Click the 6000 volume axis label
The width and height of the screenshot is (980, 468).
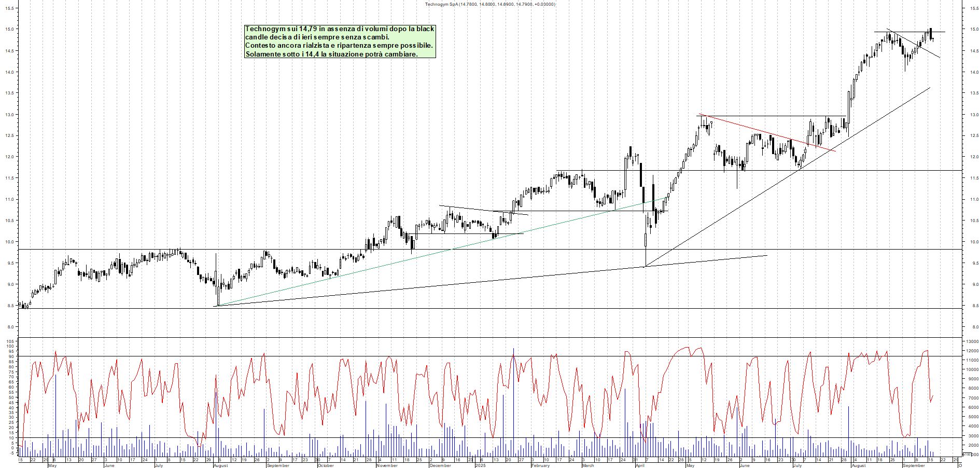[x=973, y=407]
